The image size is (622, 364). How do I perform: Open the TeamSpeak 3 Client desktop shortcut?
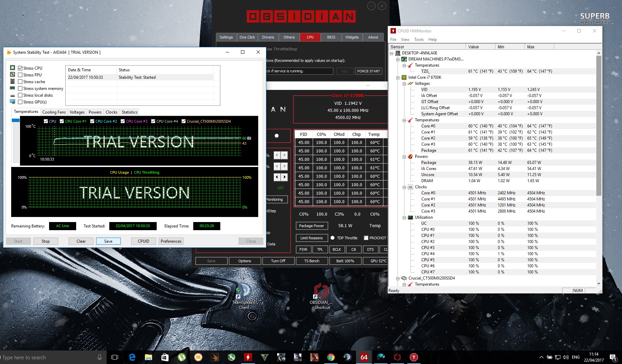click(x=244, y=296)
